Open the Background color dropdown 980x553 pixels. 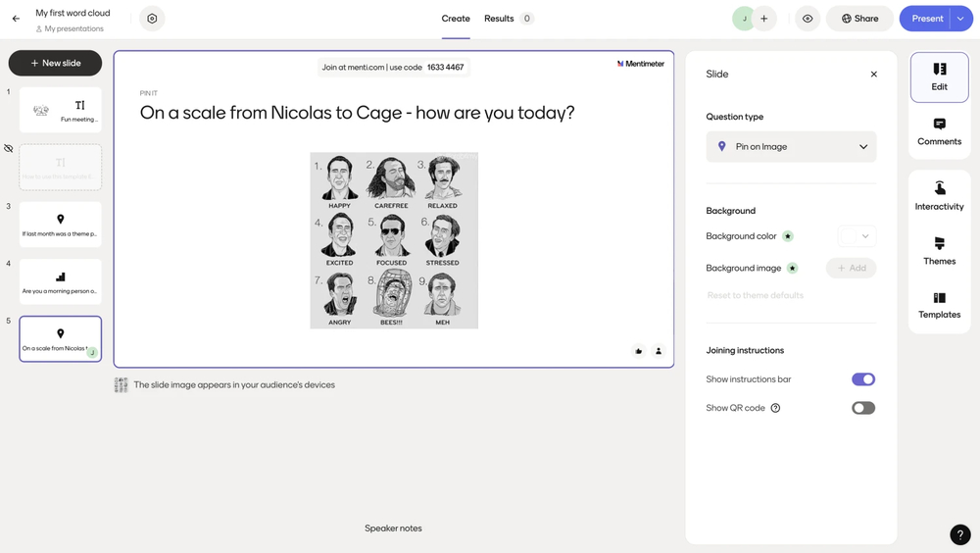coord(857,236)
